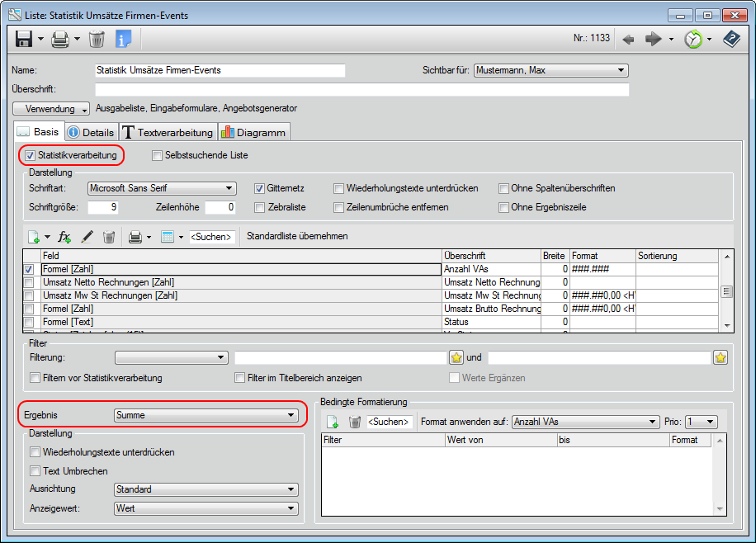Click the trash icon in the top toolbar

point(97,39)
